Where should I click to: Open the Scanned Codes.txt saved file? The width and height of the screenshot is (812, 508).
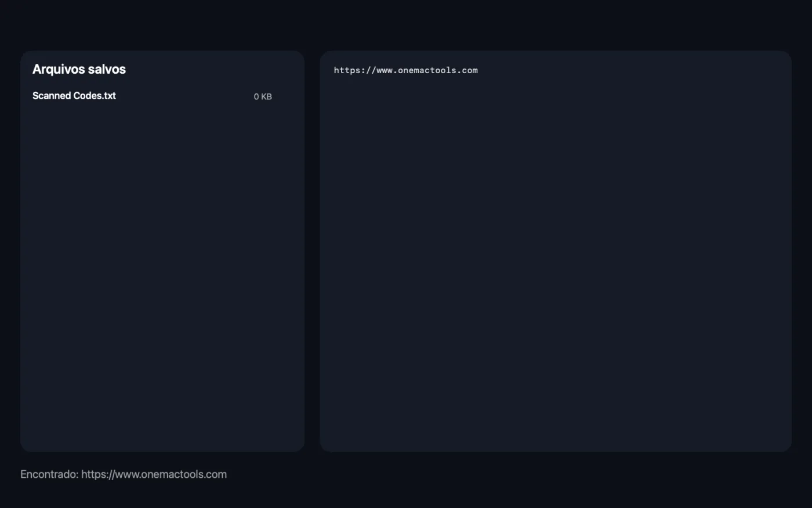(x=74, y=96)
